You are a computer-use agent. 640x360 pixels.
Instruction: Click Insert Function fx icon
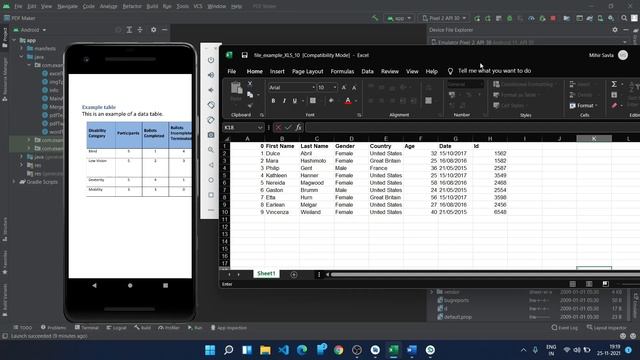[x=298, y=127]
